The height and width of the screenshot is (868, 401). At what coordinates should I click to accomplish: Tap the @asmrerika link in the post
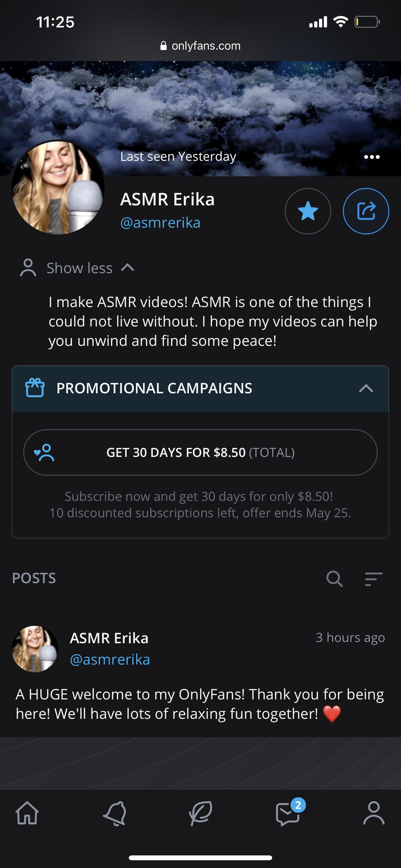pyautogui.click(x=110, y=659)
